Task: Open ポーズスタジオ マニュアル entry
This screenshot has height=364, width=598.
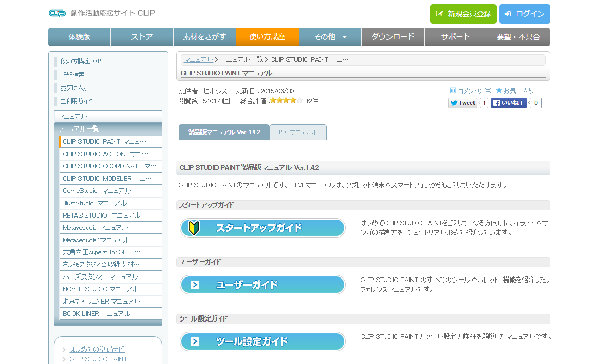Action: [111, 277]
